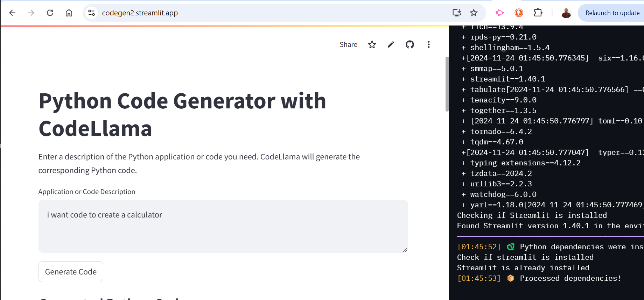Open the pink media control icon
This screenshot has width=644, height=300.
[500, 13]
